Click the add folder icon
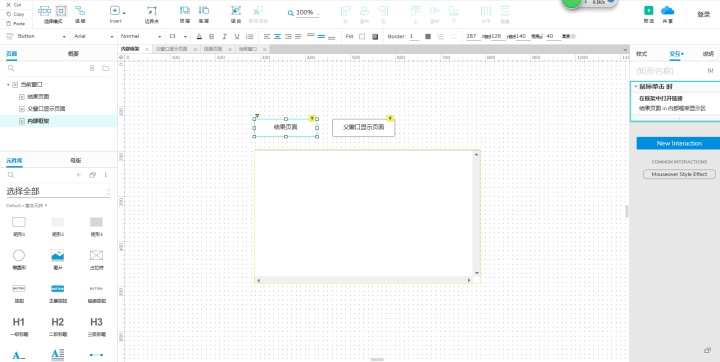 point(106,68)
